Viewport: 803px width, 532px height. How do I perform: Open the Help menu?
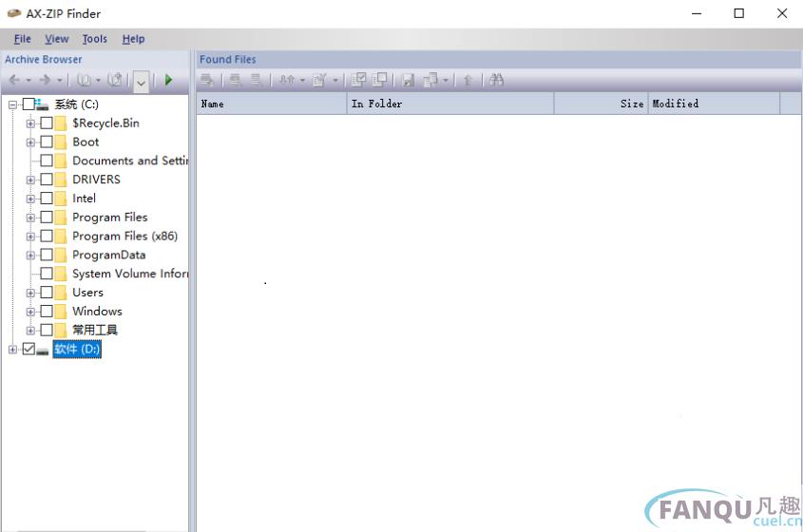click(x=133, y=39)
